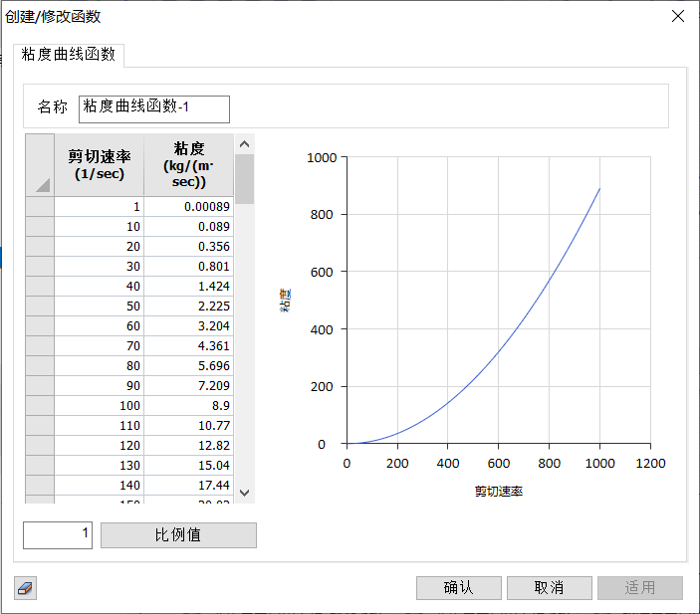Select the shear rate cell 110
This screenshot has height=614, width=700.
[100, 426]
